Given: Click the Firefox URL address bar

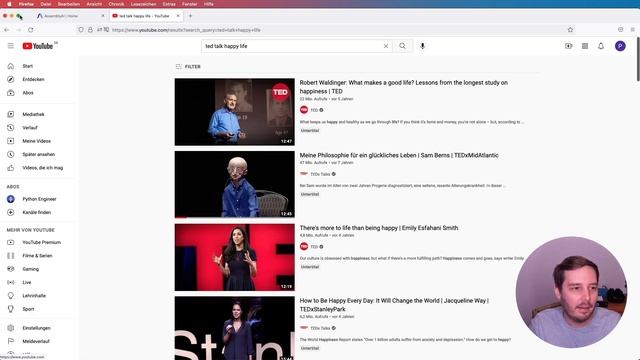Looking at the screenshot, I should coord(327,30).
